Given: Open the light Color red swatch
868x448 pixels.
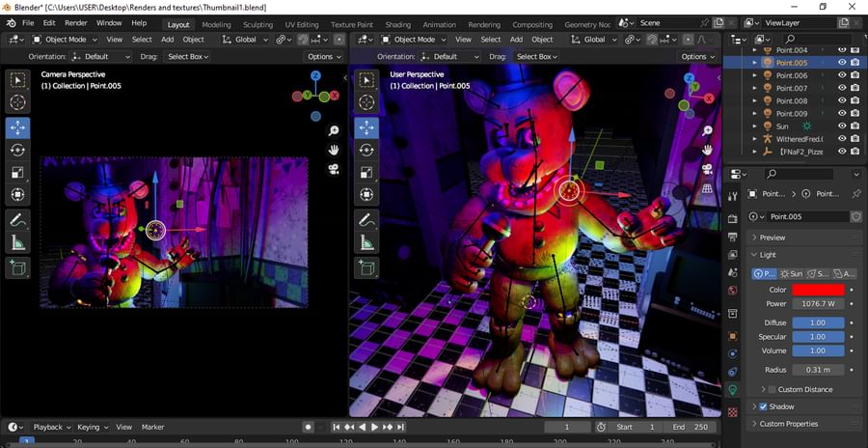Looking at the screenshot, I should pos(818,290).
